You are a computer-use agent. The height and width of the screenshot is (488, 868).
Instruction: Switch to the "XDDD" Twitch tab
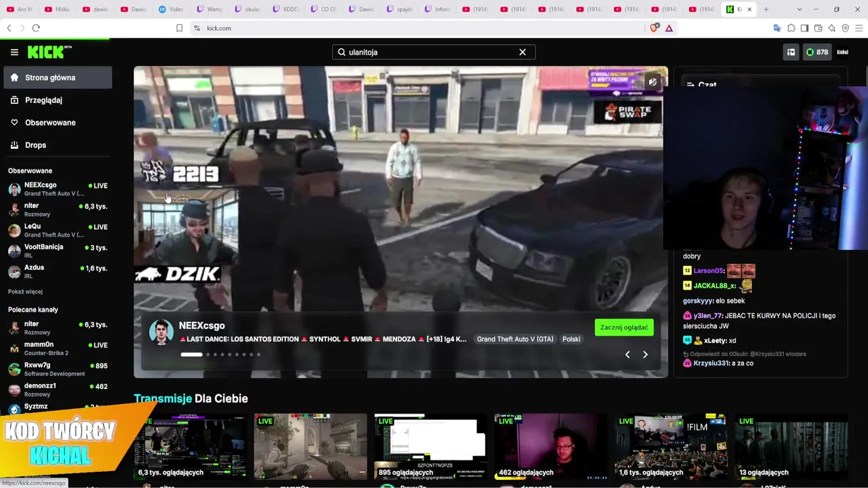click(x=286, y=9)
